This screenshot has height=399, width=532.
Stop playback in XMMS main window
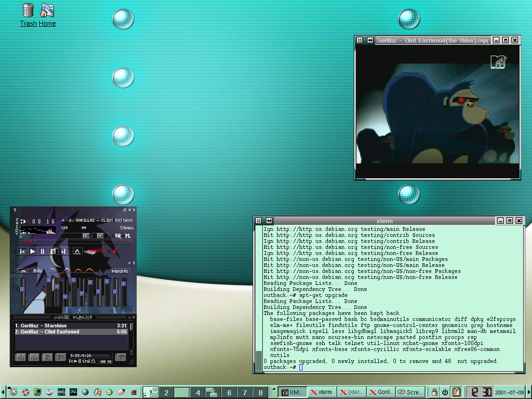(53, 251)
